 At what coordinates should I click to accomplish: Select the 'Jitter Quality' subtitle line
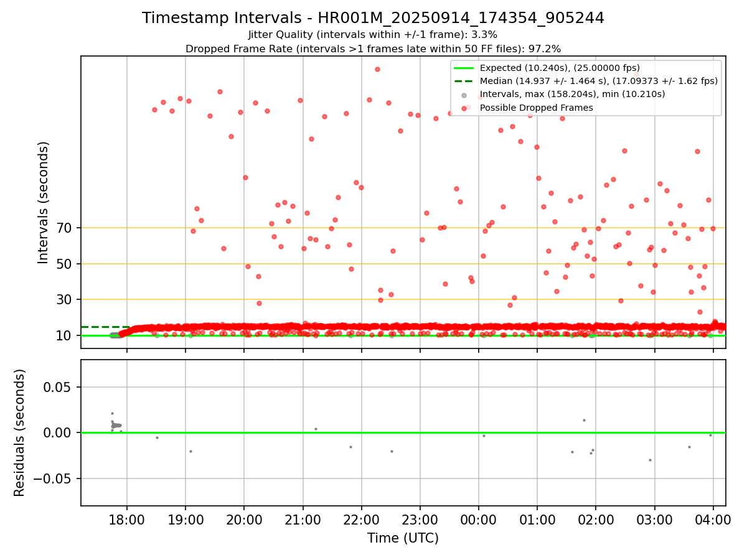click(372, 35)
